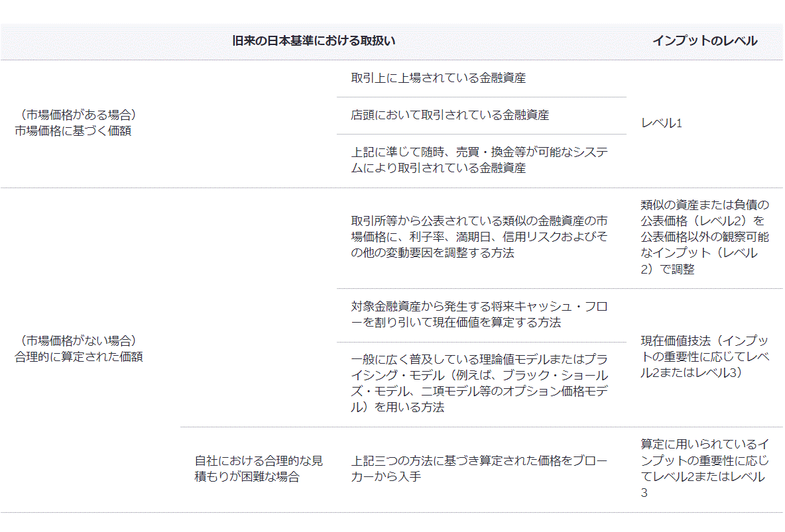The height and width of the screenshot is (532, 785).
Task: Click the "インプットのレベル" column header
Action: pos(704,41)
